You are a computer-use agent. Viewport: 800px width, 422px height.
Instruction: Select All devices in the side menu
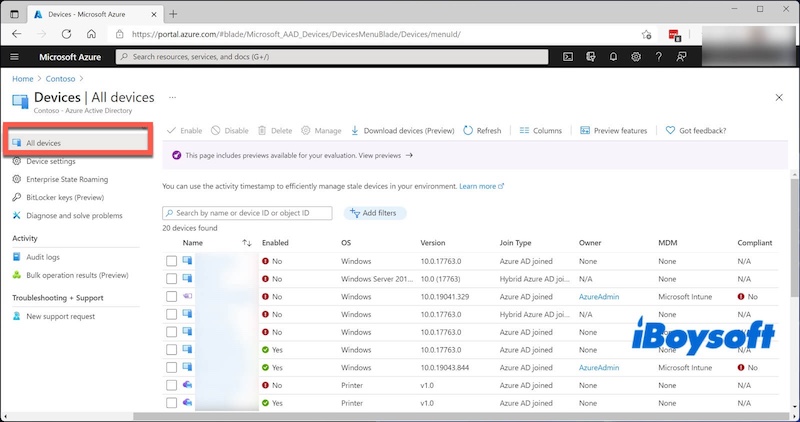point(76,143)
